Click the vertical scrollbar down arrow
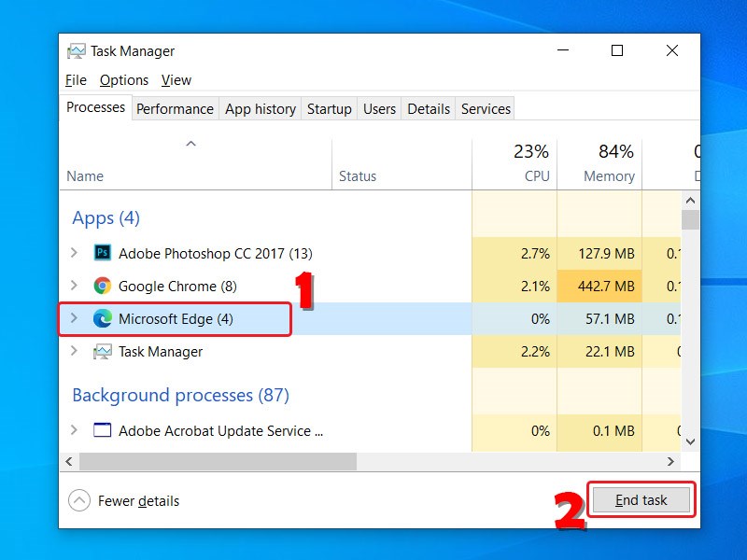The image size is (747, 560). 690,441
